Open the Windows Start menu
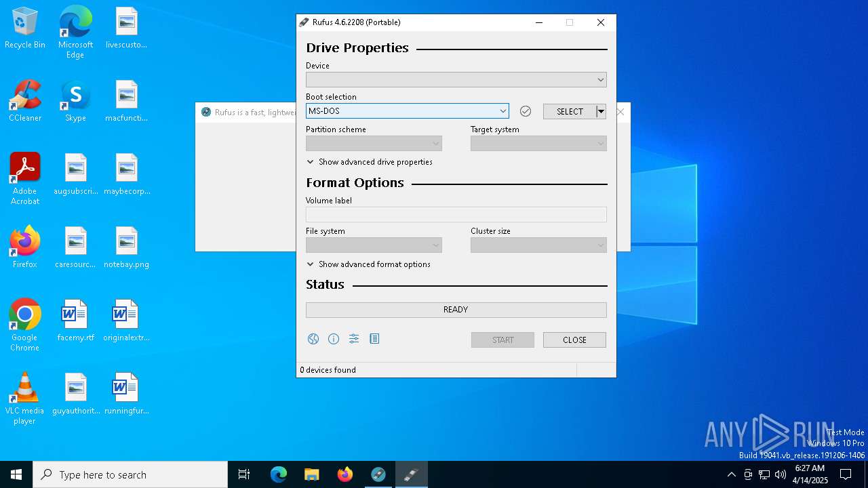The width and height of the screenshot is (868, 488). (x=16, y=474)
